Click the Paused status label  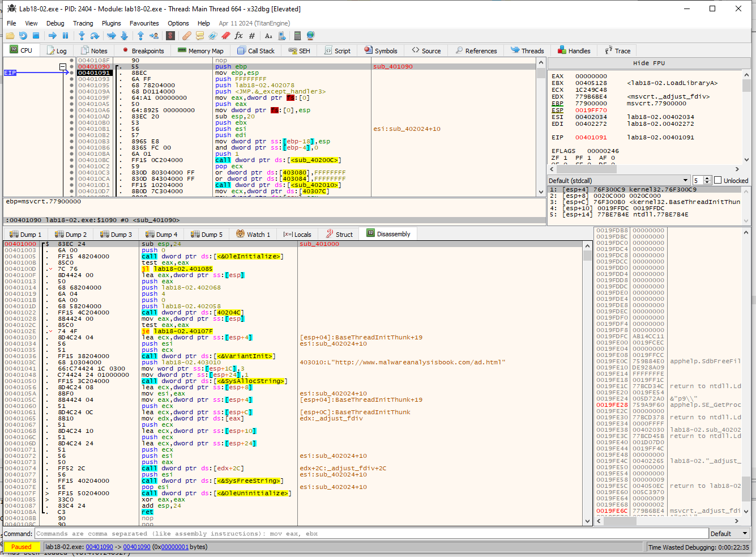click(x=22, y=547)
